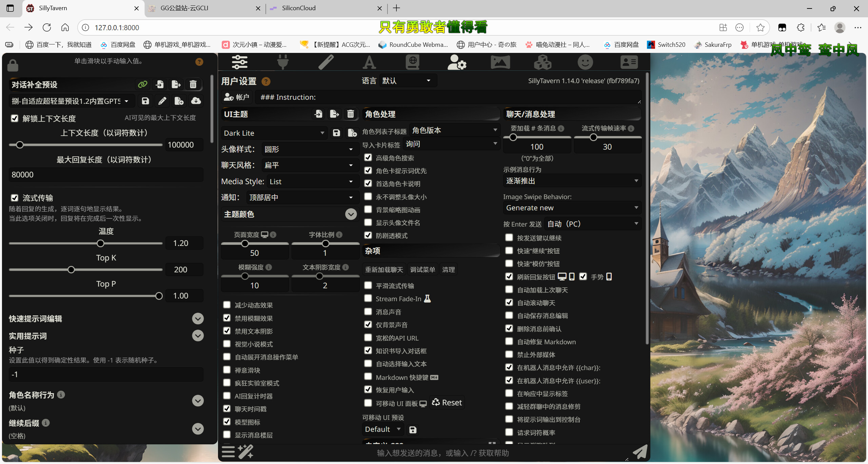Open a new browser tab
Screen dimensions: 868x464
point(396,8)
